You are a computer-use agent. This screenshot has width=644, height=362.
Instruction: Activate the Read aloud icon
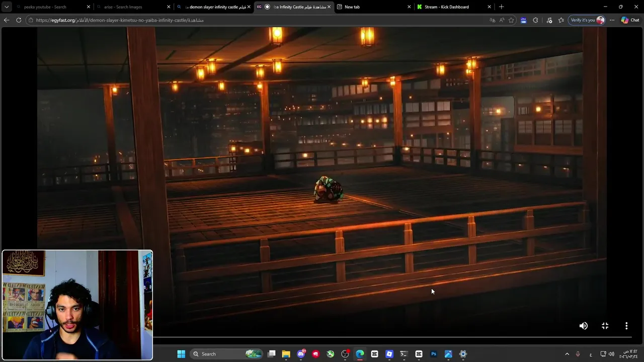[x=502, y=20]
